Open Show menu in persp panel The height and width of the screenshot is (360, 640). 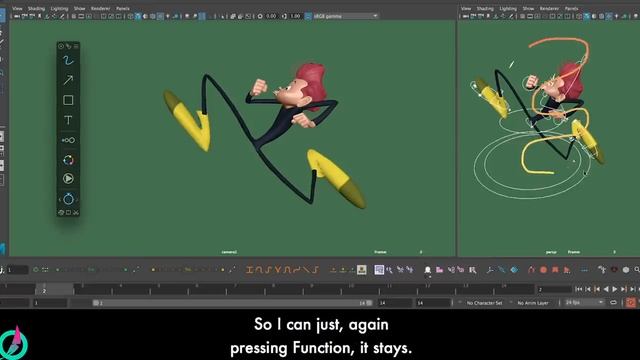coord(528,8)
